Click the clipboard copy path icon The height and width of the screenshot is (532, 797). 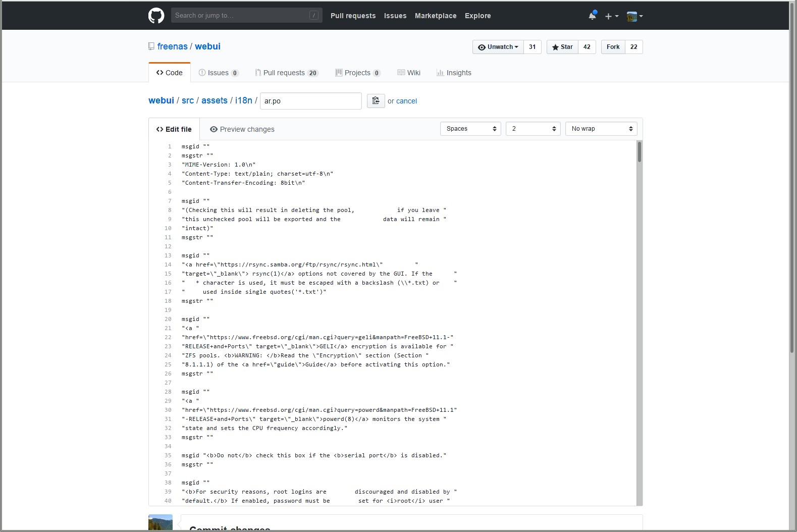(x=376, y=101)
